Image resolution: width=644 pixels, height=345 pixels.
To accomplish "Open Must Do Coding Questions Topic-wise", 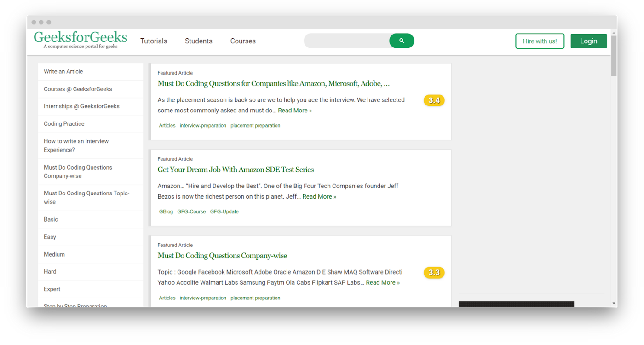I will 86,198.
